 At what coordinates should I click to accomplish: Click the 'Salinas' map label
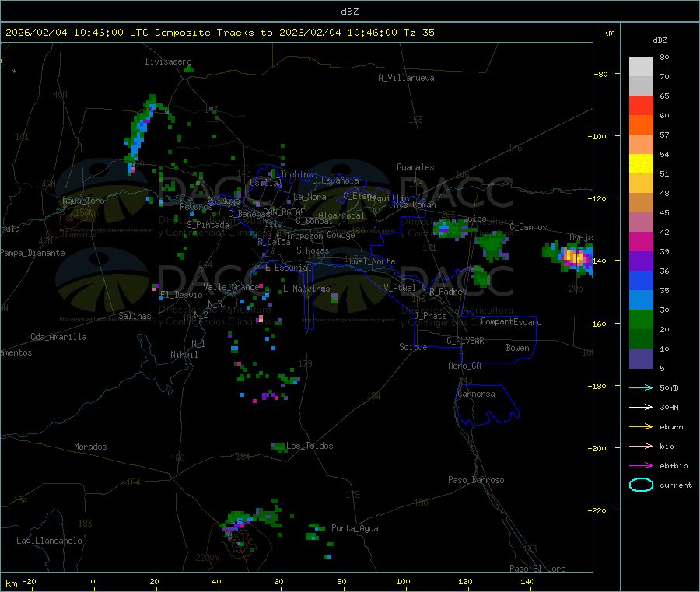point(135,316)
